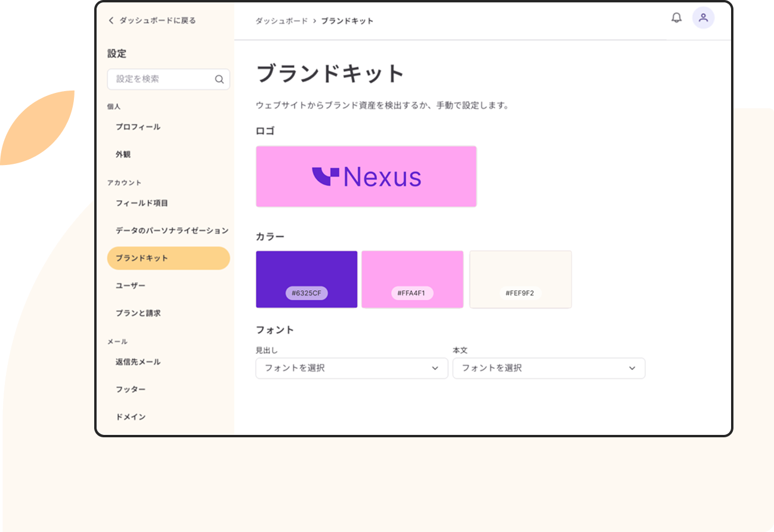The height and width of the screenshot is (532, 774).
Task: Click the フォント section heading
Action: coord(275,329)
